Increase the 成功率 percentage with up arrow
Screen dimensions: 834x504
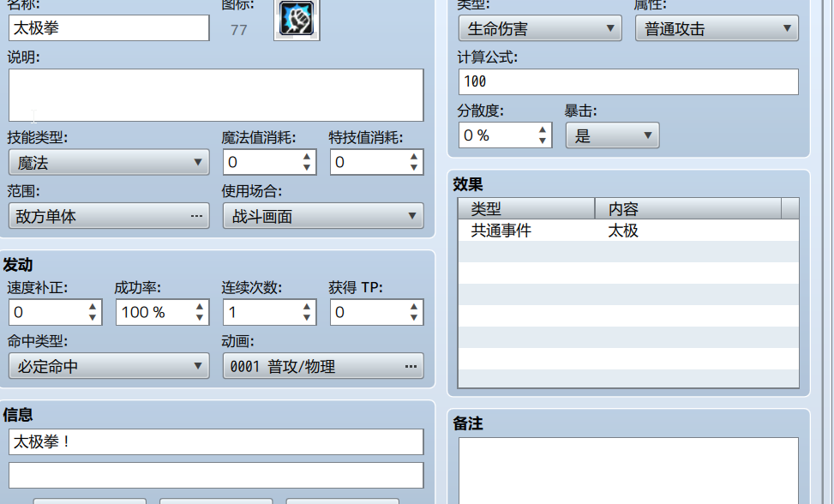pyautogui.click(x=200, y=307)
